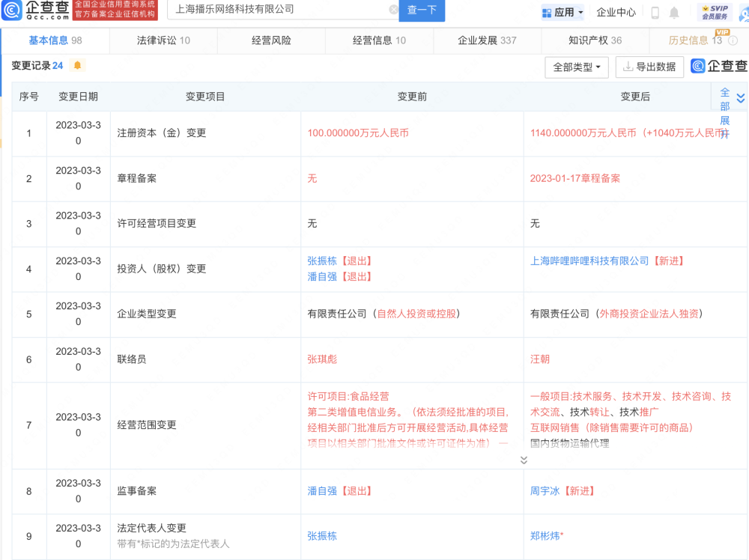Screen dimensions: 749x560
Task: Select the 互联网销售 line
Action: point(611,427)
